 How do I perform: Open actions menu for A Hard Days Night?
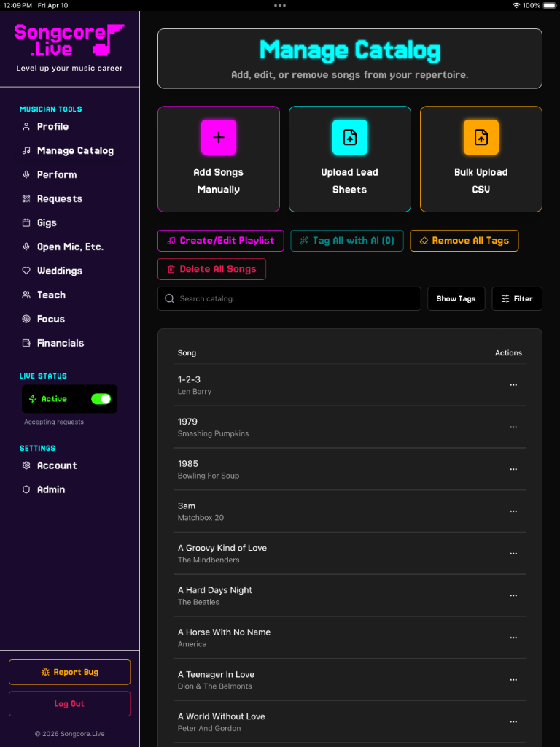tap(513, 595)
